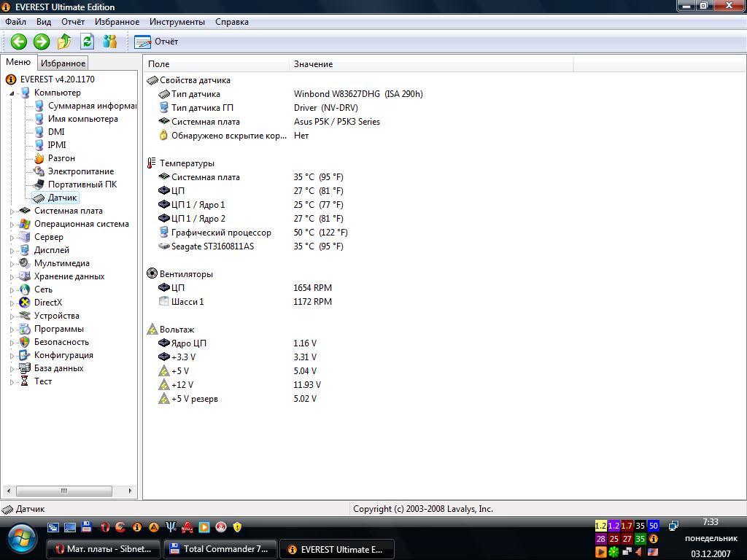Expand the Системная плата tree node
747x560 pixels.
(x=12, y=211)
